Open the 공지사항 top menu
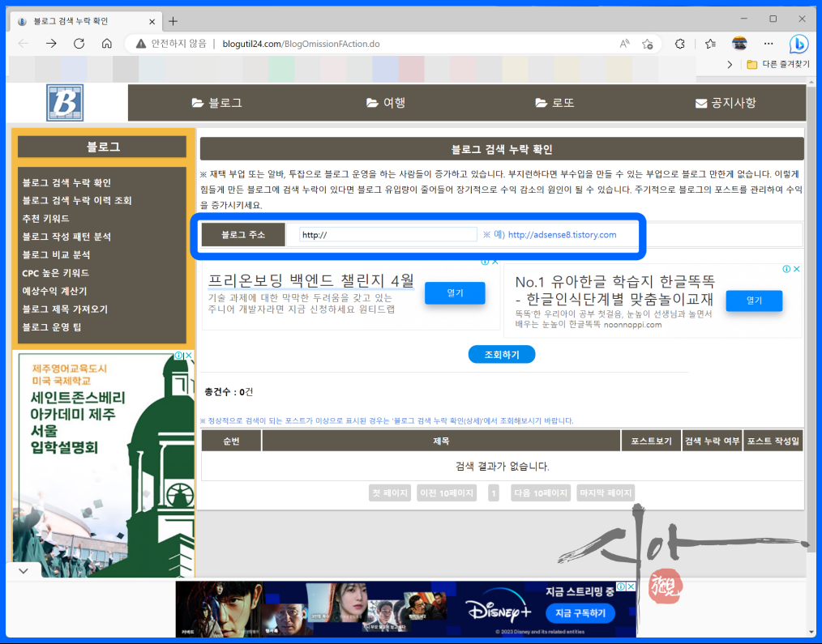Image resolution: width=822 pixels, height=644 pixels. point(726,103)
